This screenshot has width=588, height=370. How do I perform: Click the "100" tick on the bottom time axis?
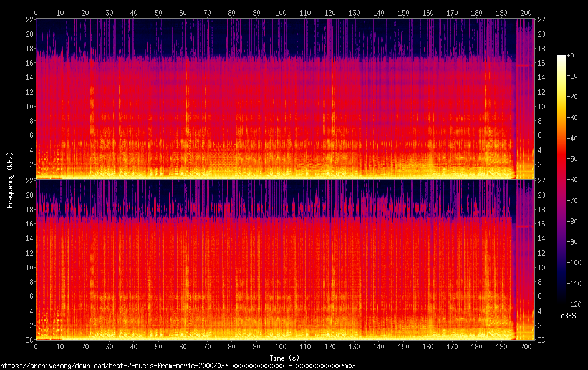(x=281, y=347)
